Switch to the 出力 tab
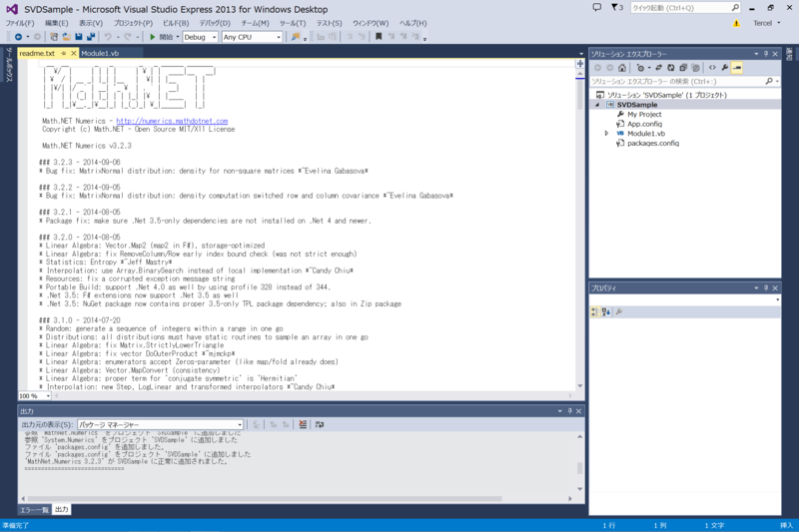This screenshot has height=532, width=799. point(62,509)
